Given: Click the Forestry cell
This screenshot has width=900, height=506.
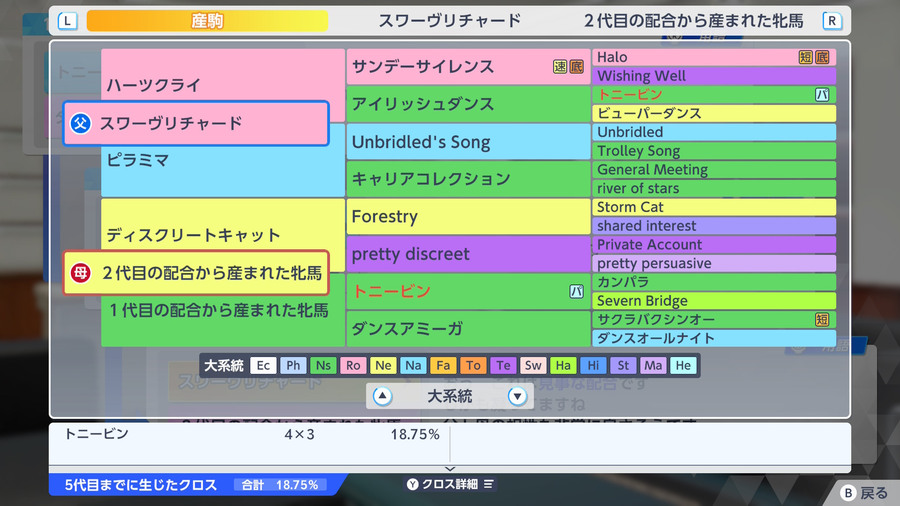Looking at the screenshot, I should (468, 216).
